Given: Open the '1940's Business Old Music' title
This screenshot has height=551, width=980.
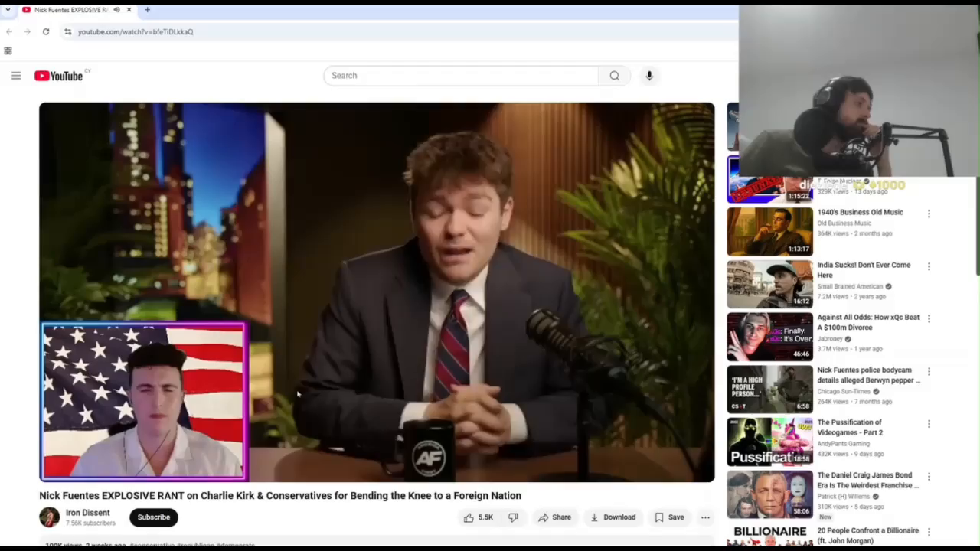Looking at the screenshot, I should tap(860, 212).
